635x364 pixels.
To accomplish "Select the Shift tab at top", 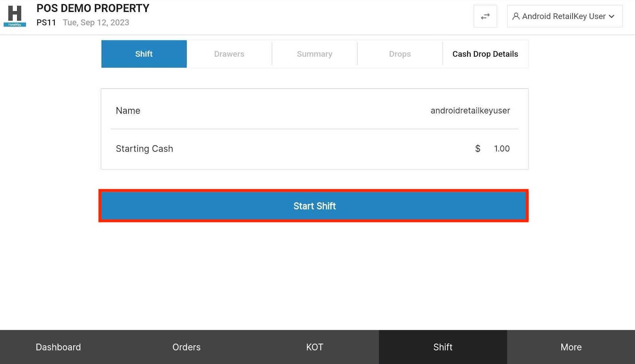I will tap(144, 54).
